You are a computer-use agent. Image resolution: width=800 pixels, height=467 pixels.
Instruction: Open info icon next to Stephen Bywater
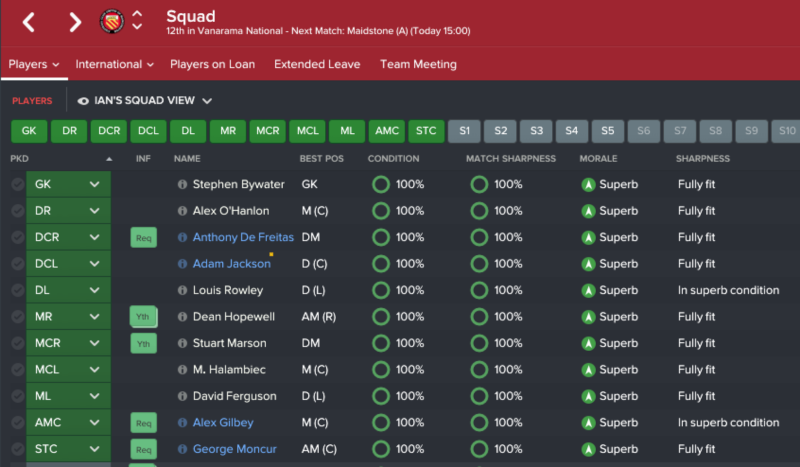click(x=182, y=184)
